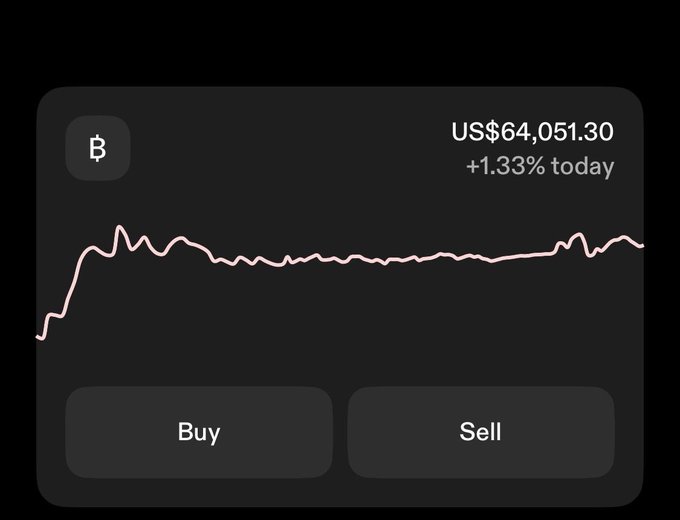Image resolution: width=680 pixels, height=520 pixels.
Task: Tap the Bitcoin symbol icon
Action: click(x=98, y=148)
